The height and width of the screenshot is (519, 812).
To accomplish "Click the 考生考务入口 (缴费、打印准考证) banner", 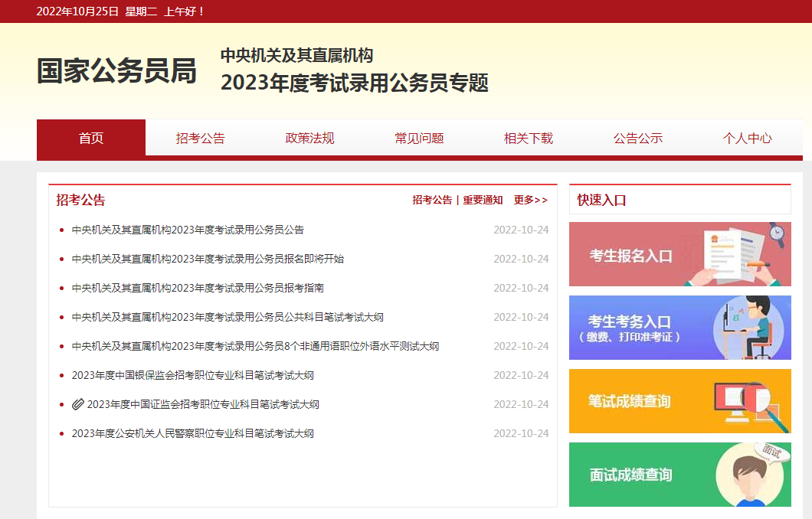I will pyautogui.click(x=680, y=328).
